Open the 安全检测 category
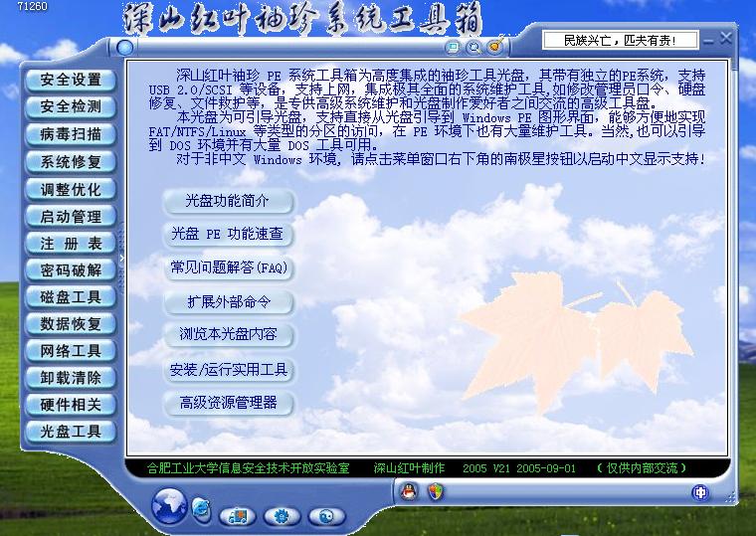Screen dimensions: 756x536 [71, 107]
